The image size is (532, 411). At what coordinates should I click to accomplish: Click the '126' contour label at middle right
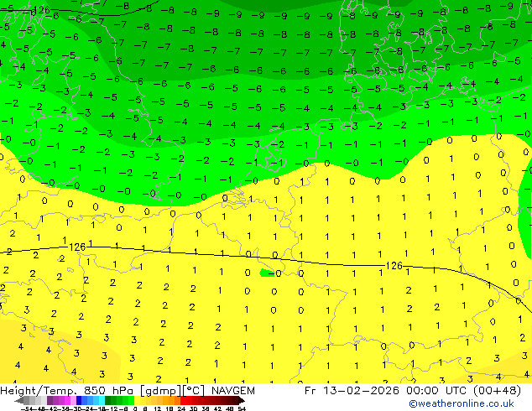pos(394,266)
